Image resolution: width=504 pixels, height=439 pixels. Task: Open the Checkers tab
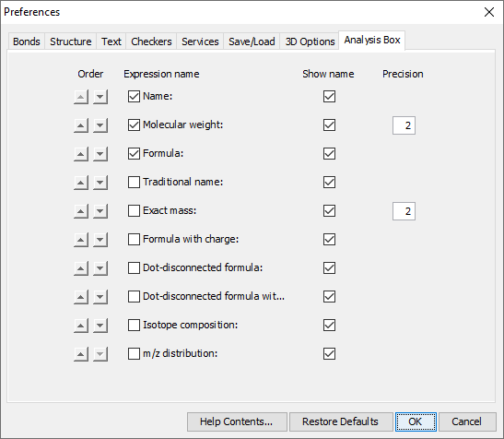pos(151,42)
